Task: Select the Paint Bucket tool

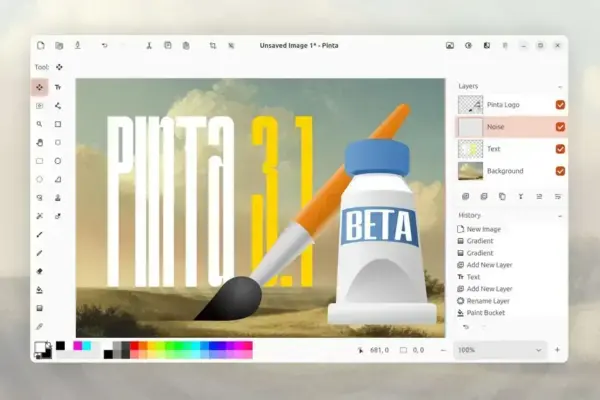Action: [x=39, y=290]
